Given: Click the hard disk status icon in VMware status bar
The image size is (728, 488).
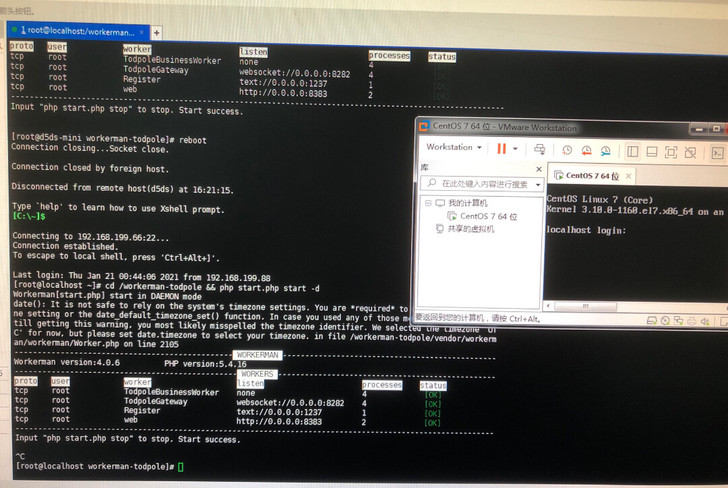Looking at the screenshot, I should click(x=651, y=320).
